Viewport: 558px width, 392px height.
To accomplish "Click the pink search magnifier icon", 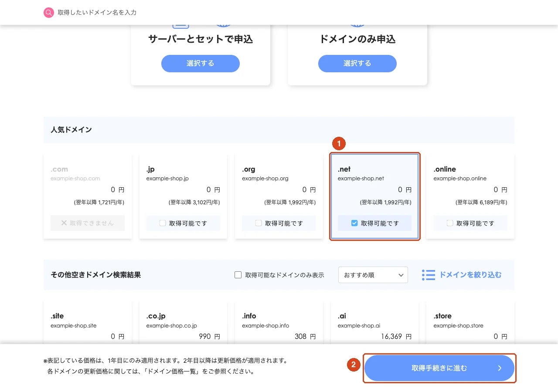I will pyautogui.click(x=49, y=13).
